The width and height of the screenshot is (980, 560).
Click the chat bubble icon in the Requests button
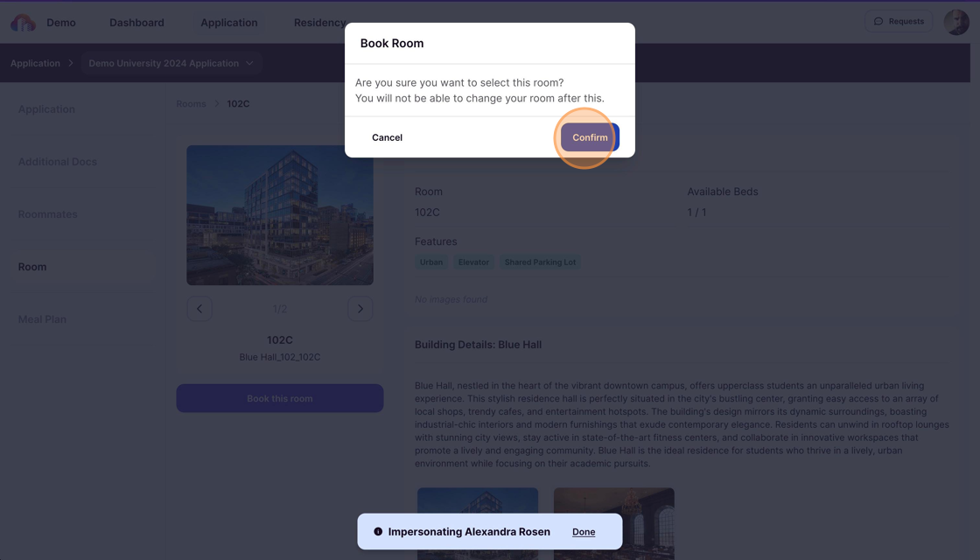(878, 20)
